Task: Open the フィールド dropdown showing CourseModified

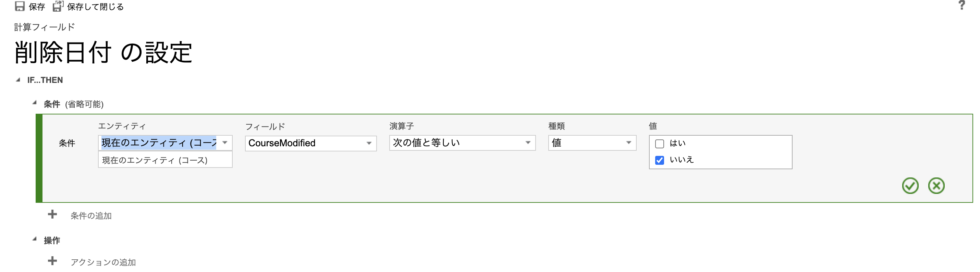Action: 368,143
